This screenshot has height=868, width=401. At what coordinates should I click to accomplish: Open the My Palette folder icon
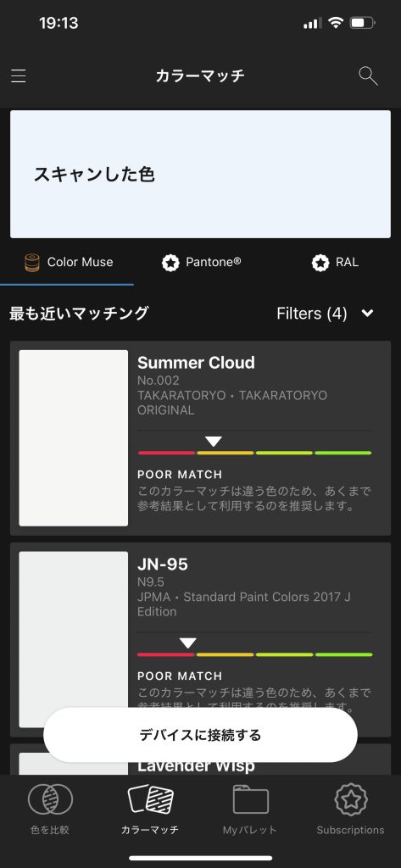(250, 799)
